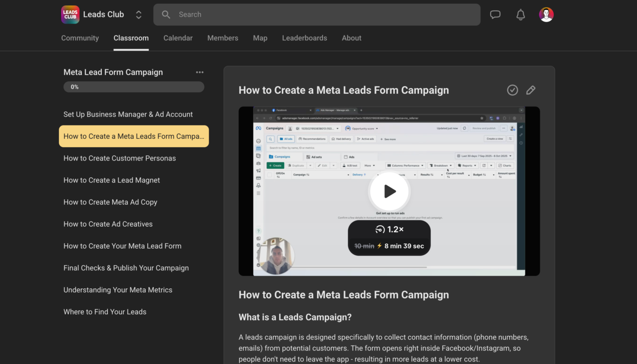637x364 pixels.
Task: Open Set Up Business Manager lesson
Action: click(128, 114)
